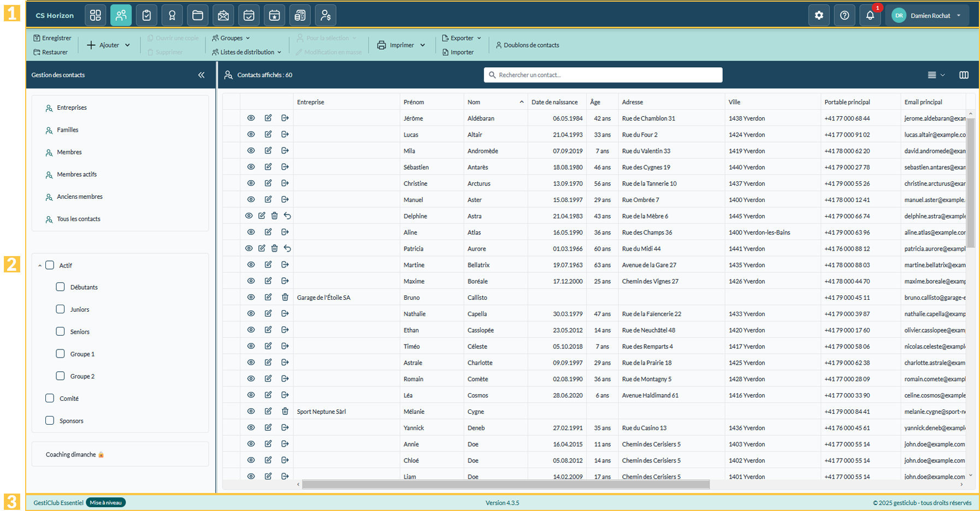
Task: Open the Damien Rochat user menu
Action: point(927,15)
